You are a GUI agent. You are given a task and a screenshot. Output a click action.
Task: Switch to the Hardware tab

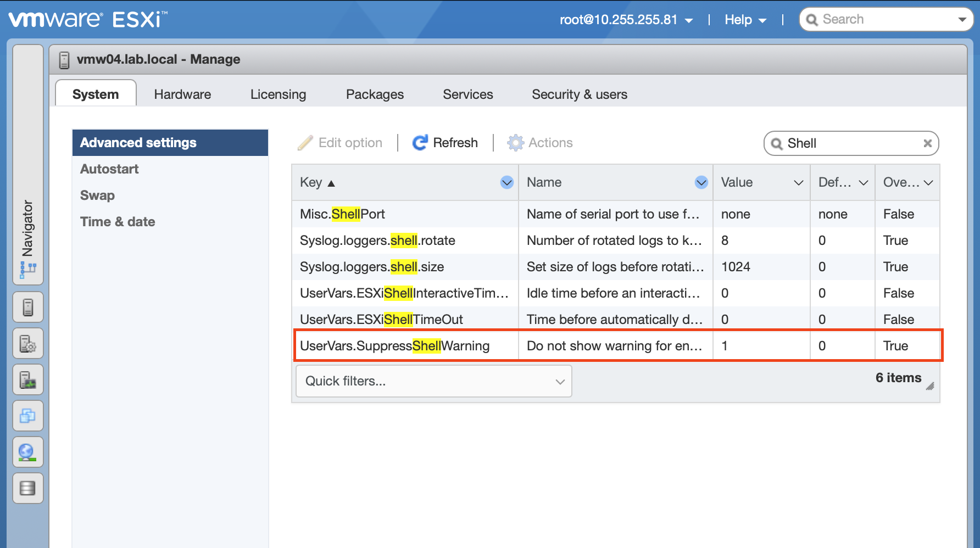182,94
